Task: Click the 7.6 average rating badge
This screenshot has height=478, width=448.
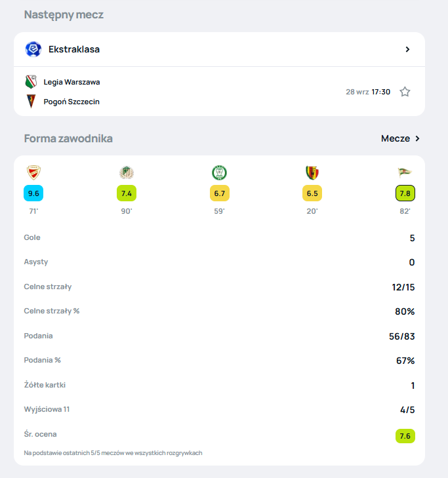Action: pyautogui.click(x=405, y=436)
